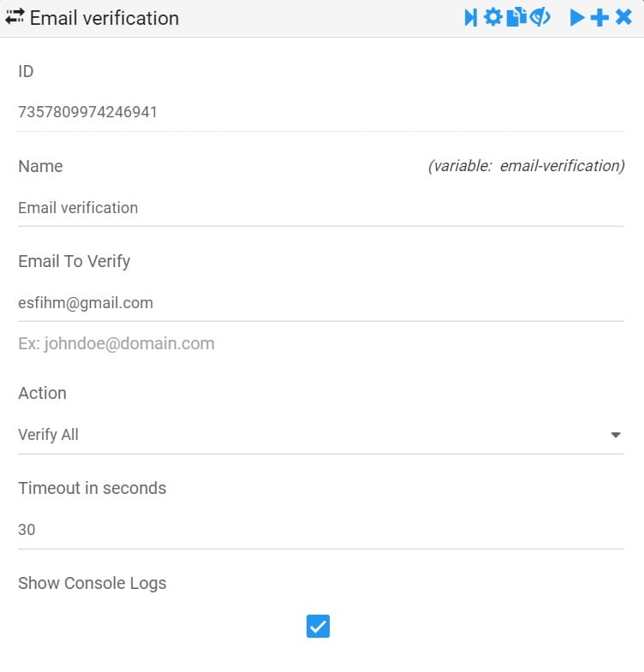Click the X remove icon in header
The height and width of the screenshot is (672, 644).
[623, 18]
